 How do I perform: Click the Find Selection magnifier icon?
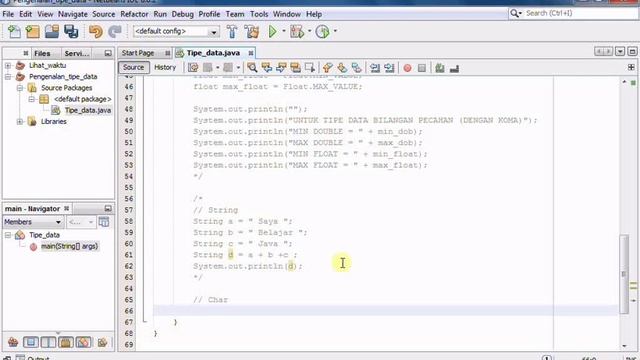coord(252,68)
